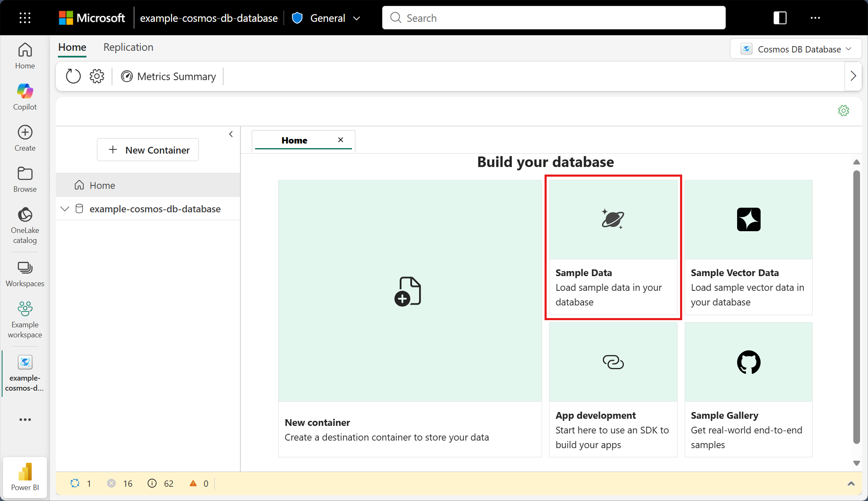The height and width of the screenshot is (501, 868).
Task: Click the refresh icon in toolbar
Action: point(73,76)
